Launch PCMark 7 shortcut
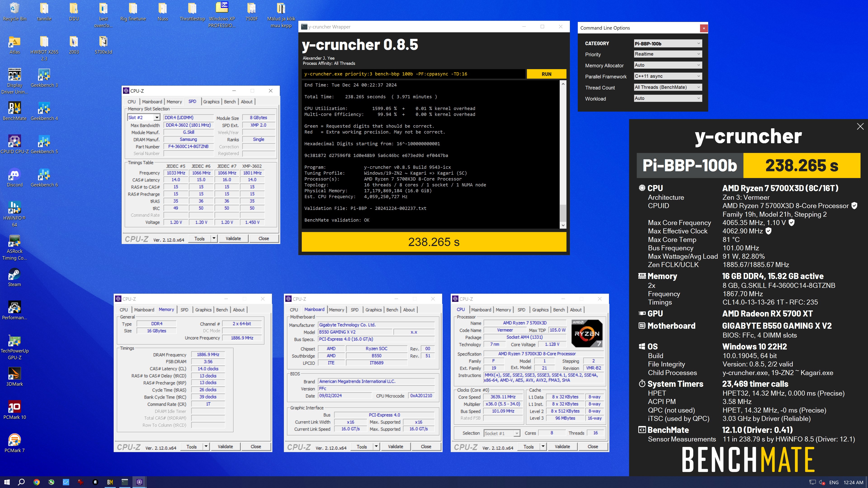 tap(14, 443)
